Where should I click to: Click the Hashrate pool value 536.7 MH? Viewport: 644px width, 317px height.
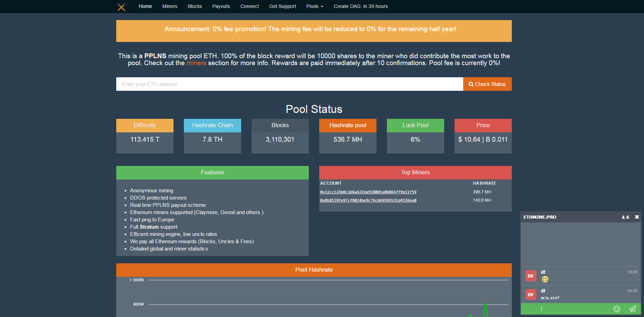pyautogui.click(x=348, y=139)
